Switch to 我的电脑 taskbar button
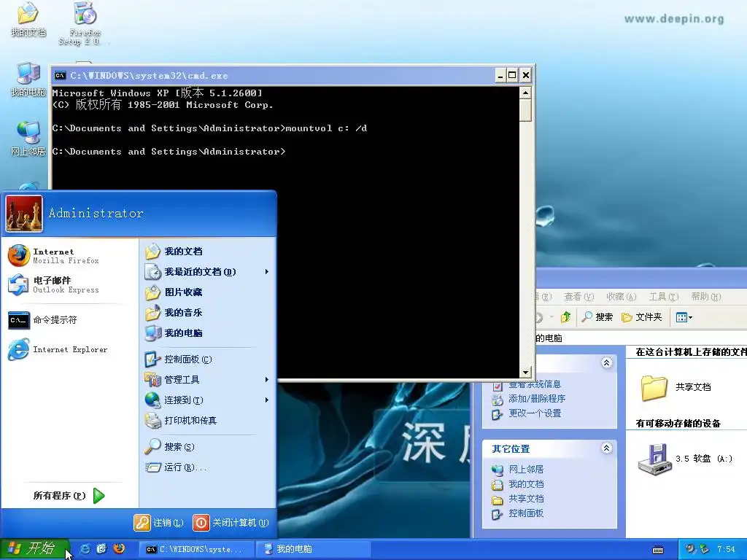The width and height of the screenshot is (747, 560). pyautogui.click(x=313, y=549)
